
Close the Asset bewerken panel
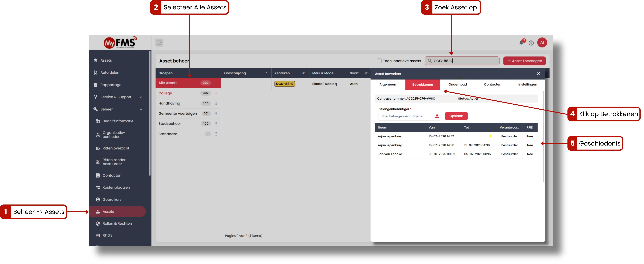538,74
